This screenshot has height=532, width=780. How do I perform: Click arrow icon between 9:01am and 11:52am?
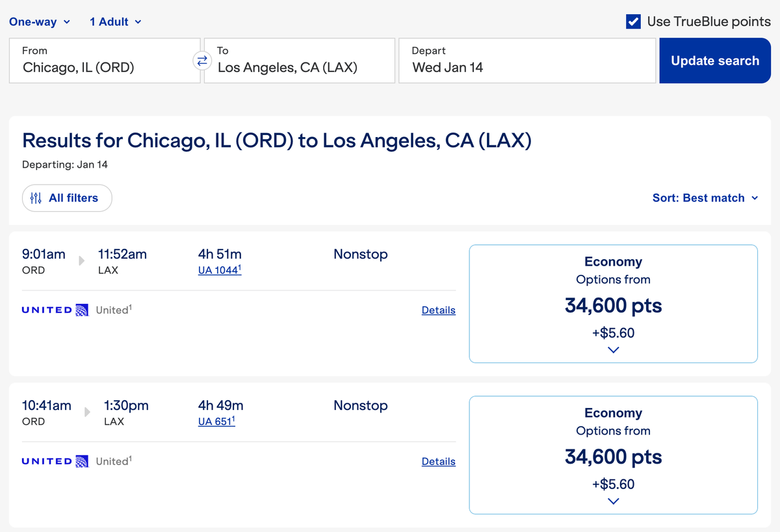(82, 260)
